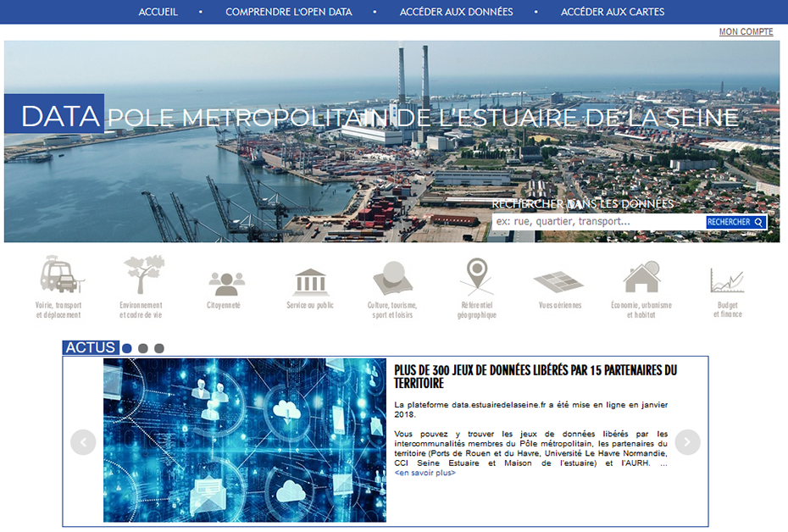
Task: Go to the Accueil menu item
Action: 158,12
